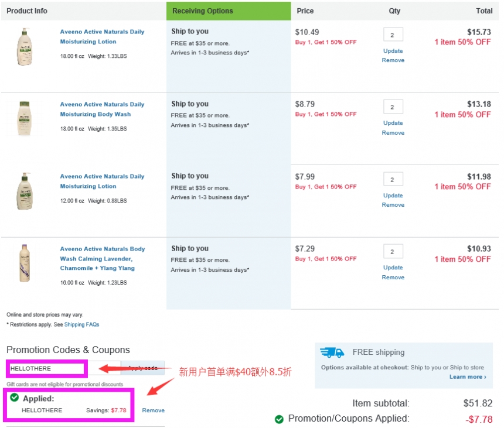This screenshot has height=428, width=504.
Task: Click the $11.98 line total
Action: [x=479, y=177]
